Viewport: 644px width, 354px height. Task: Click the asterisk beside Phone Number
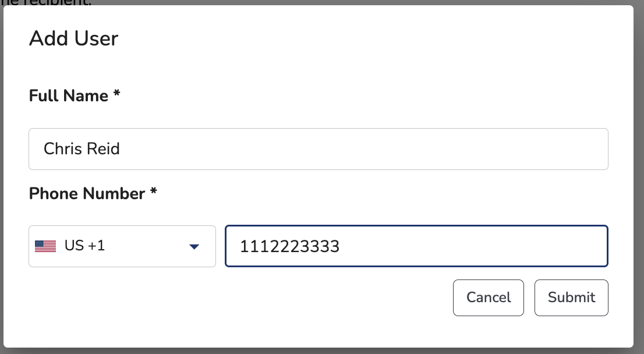154,191
